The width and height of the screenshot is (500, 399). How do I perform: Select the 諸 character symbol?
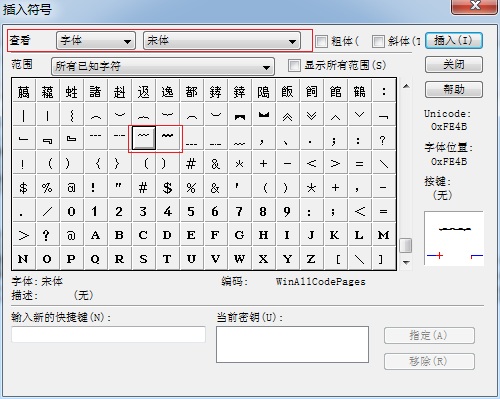click(95, 91)
